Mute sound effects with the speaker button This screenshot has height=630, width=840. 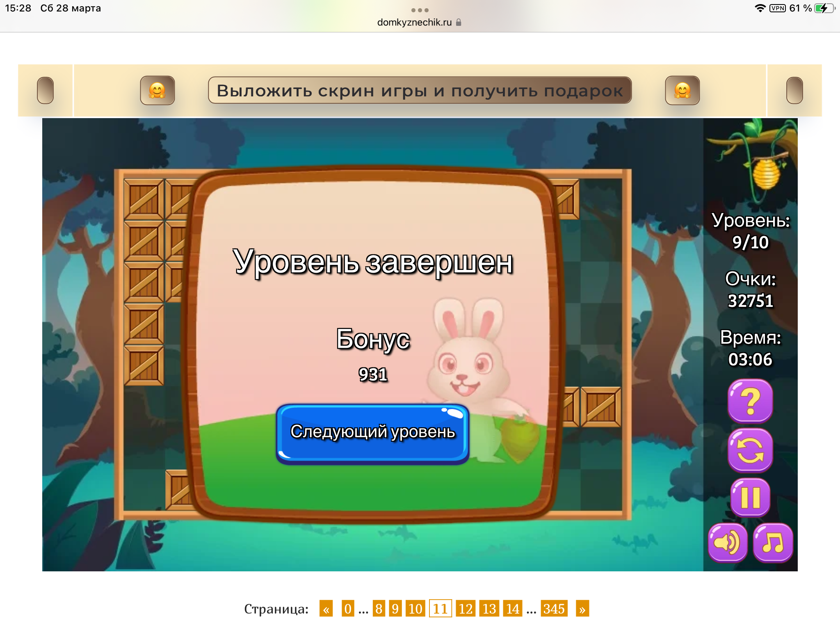pyautogui.click(x=728, y=543)
